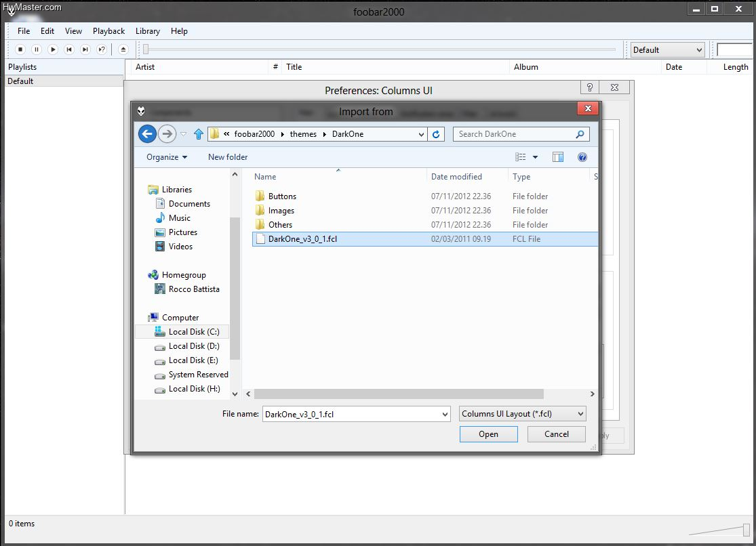The height and width of the screenshot is (546, 756).
Task: Open the view options dropdown arrow
Action: pos(535,157)
